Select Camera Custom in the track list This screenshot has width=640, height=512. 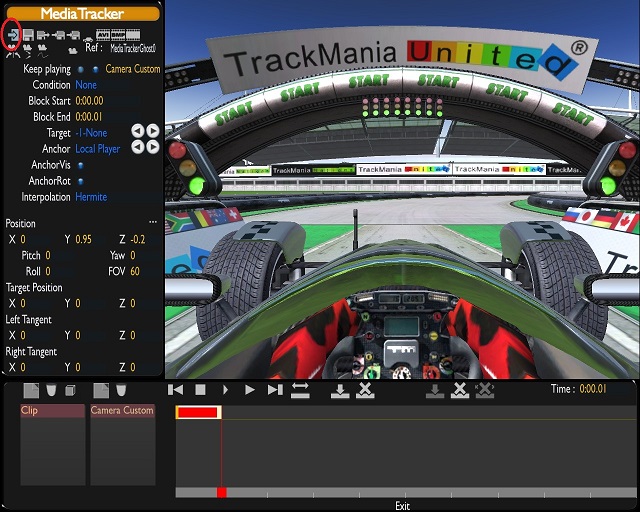(122, 410)
